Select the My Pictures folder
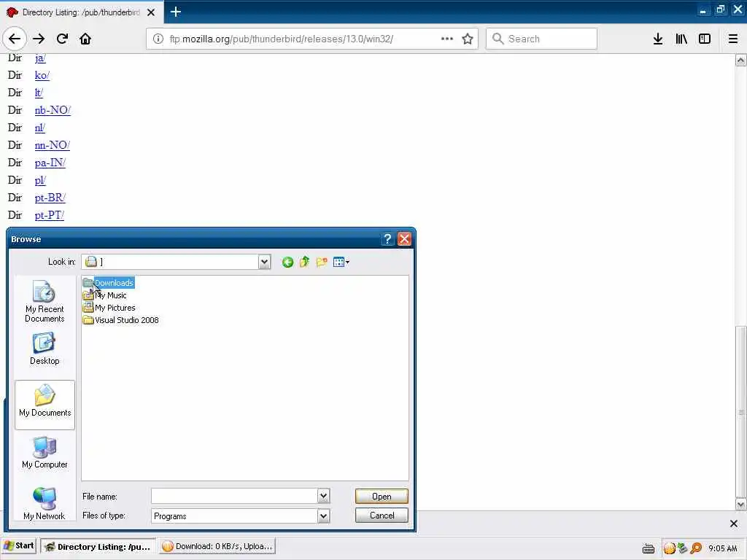The height and width of the screenshot is (560, 747). click(x=109, y=308)
